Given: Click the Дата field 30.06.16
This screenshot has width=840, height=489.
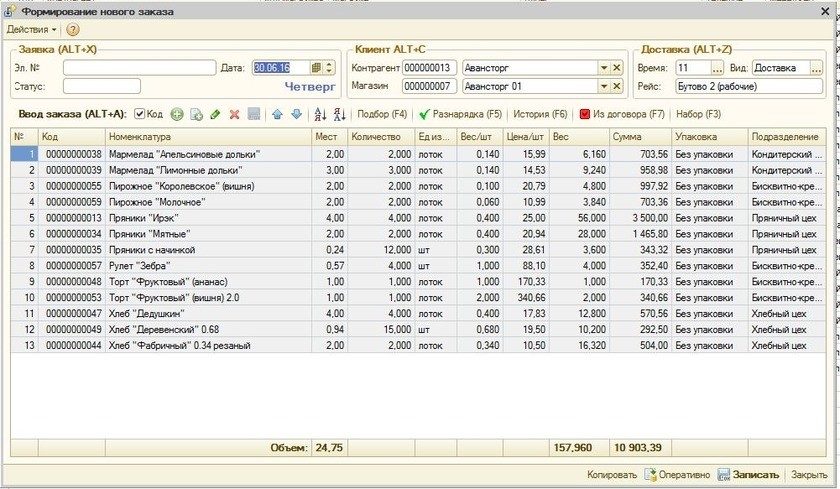Looking at the screenshot, I should (281, 68).
